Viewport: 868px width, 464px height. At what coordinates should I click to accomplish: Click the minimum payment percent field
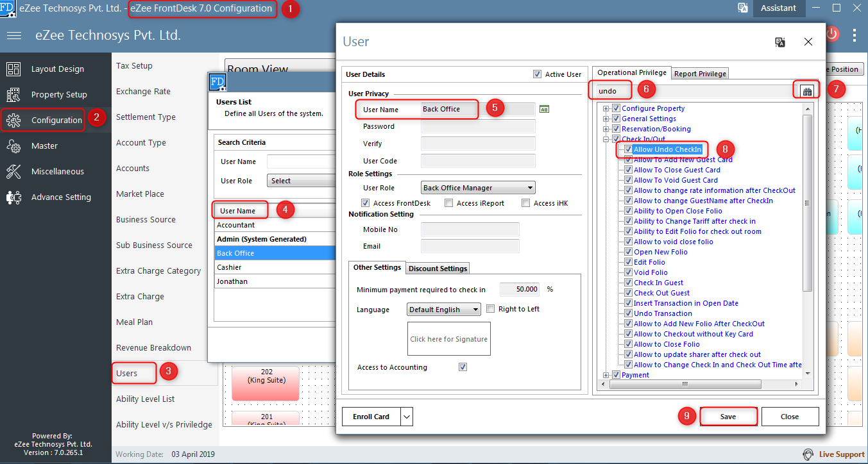[520, 289]
